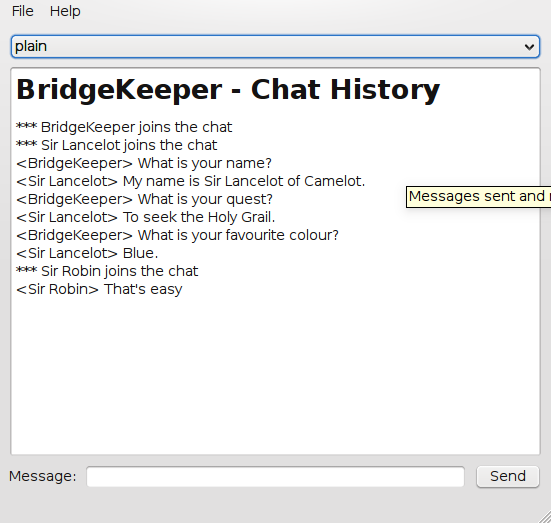Focus the Message input field
551x523 pixels.
click(x=276, y=477)
